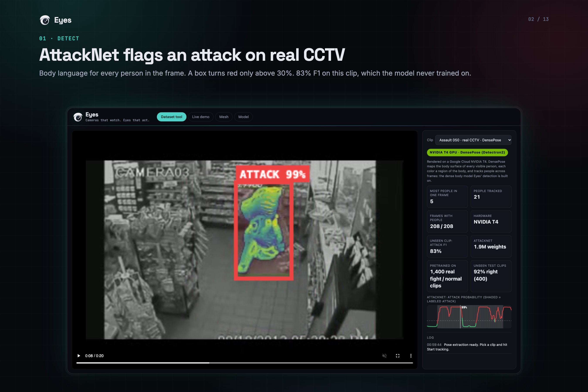
Task: Click the Frames With People 208 / 208 value
Action: coord(441,226)
